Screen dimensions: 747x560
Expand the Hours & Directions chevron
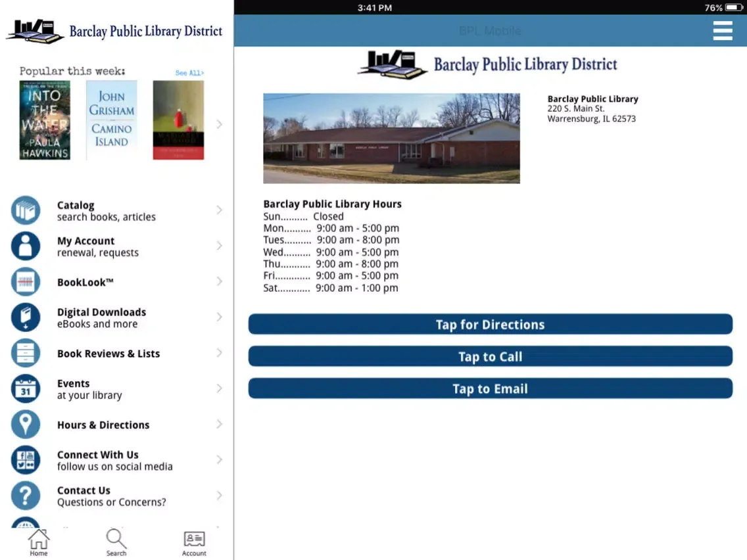click(x=219, y=425)
